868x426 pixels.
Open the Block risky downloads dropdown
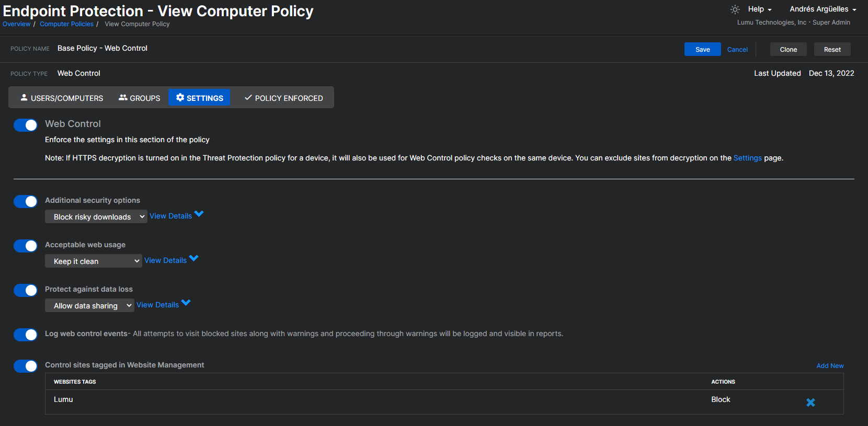click(x=96, y=217)
